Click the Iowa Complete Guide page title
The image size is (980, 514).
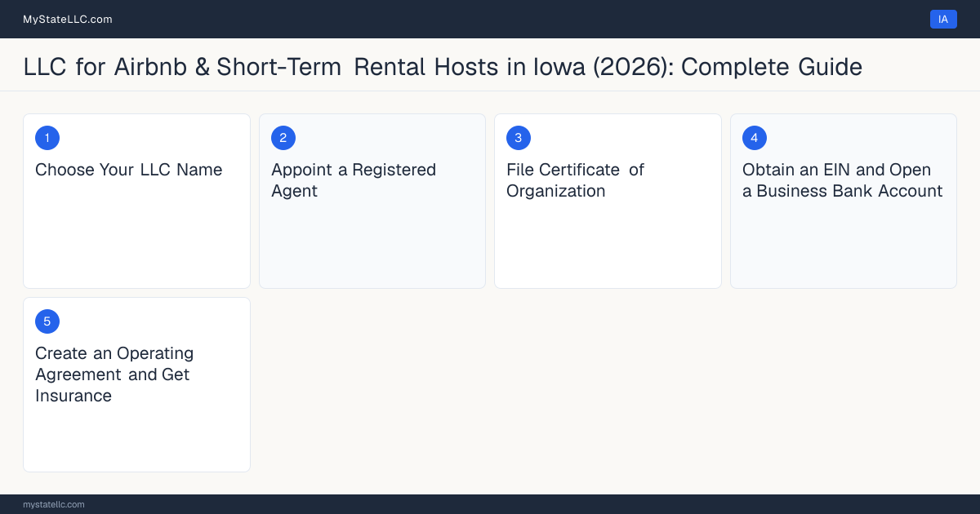pos(443,66)
